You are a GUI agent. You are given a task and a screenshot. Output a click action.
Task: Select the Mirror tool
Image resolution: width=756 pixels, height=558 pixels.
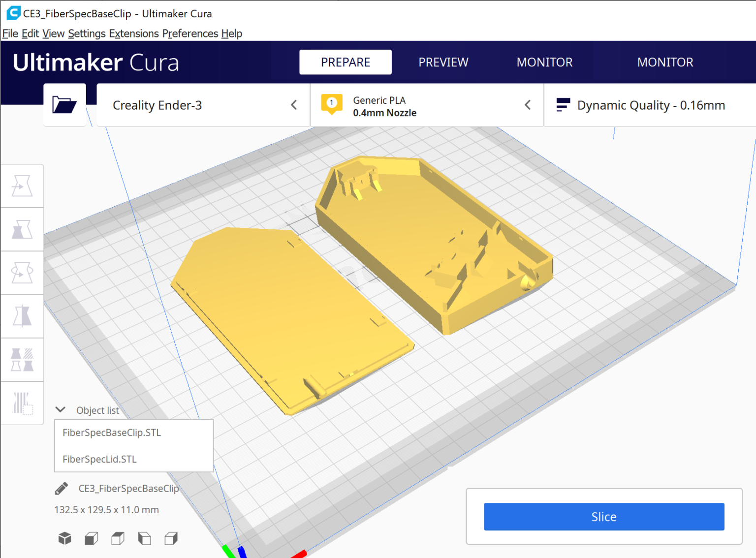coord(22,316)
